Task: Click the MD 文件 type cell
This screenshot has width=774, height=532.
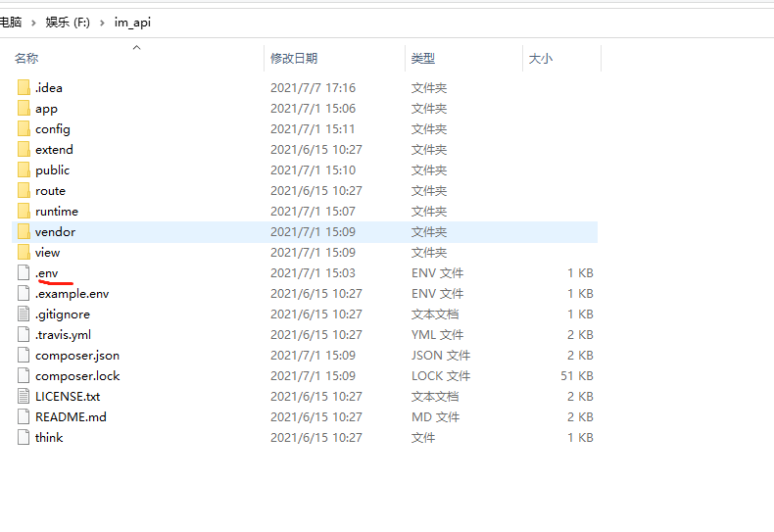Action: (435, 417)
